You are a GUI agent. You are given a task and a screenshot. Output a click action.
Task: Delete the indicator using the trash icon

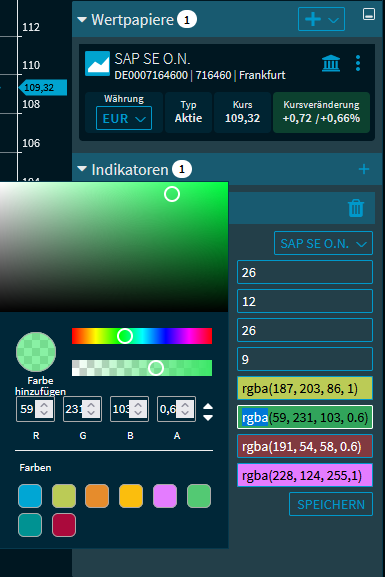(356, 208)
